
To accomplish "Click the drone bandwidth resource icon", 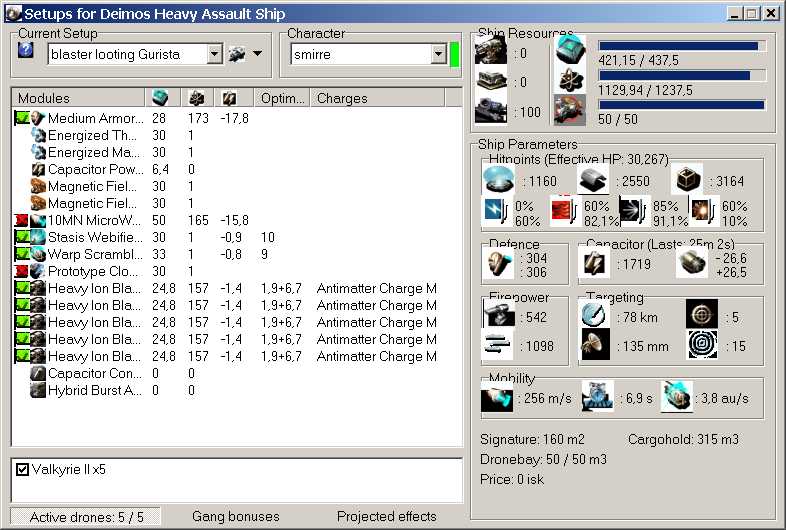I will pos(570,110).
